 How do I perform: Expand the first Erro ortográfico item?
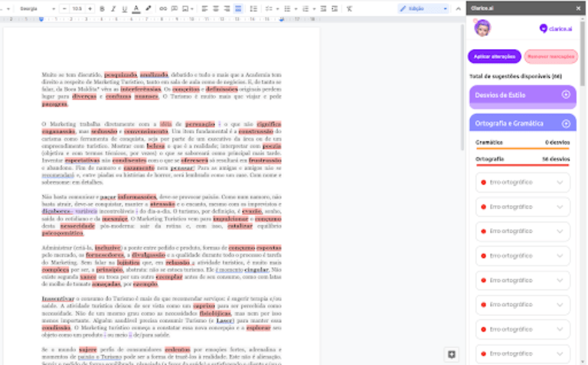tap(560, 182)
